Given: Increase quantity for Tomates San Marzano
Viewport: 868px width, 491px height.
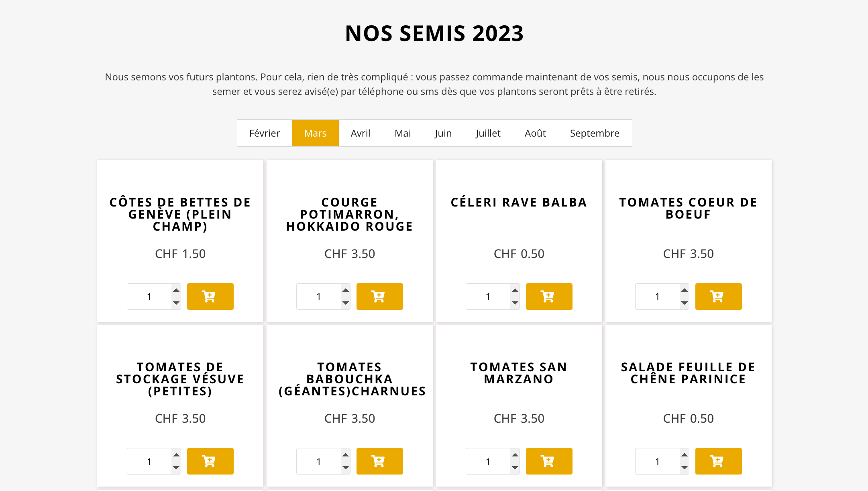Looking at the screenshot, I should (x=515, y=455).
